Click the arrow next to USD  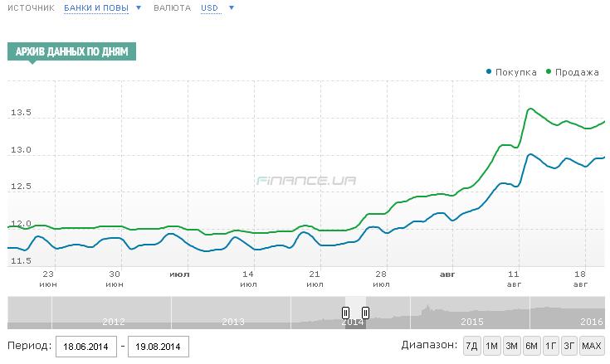(231, 8)
